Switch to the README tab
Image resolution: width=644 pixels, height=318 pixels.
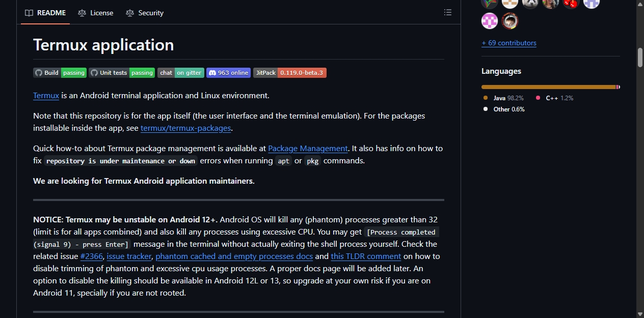45,13
